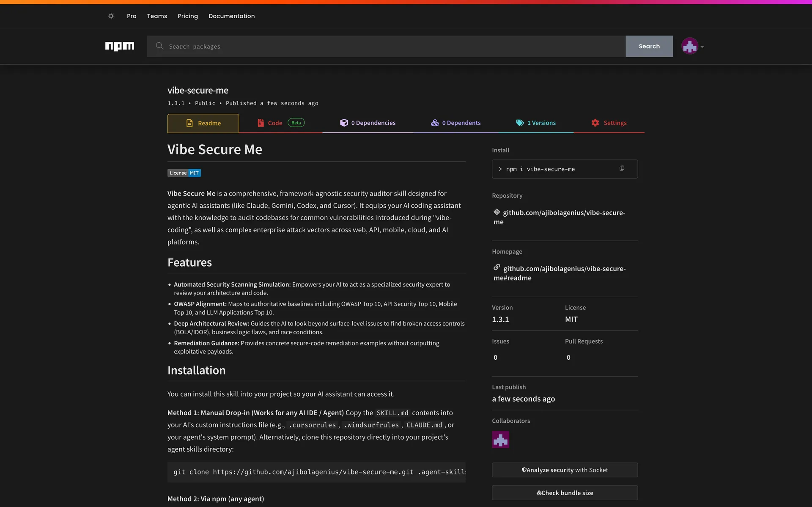Expand the account dropdown arrow

(x=702, y=47)
